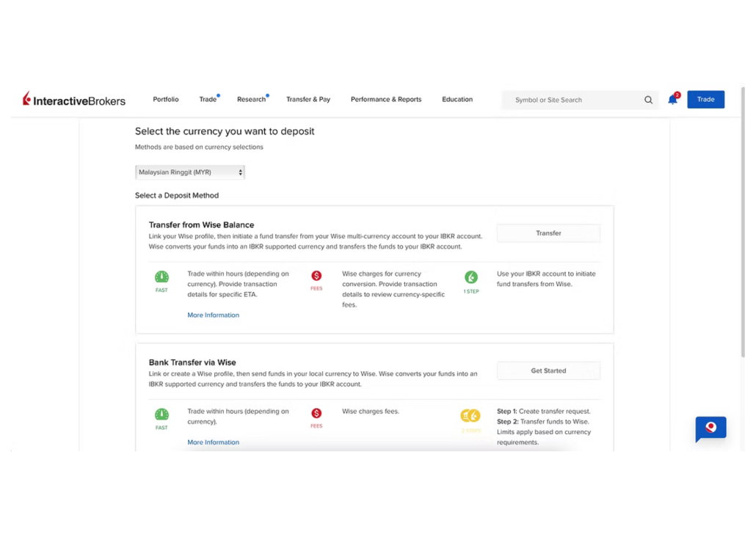Click FAST clock icon in Wise Balance card
The width and height of the screenshot is (756, 534).
click(161, 277)
